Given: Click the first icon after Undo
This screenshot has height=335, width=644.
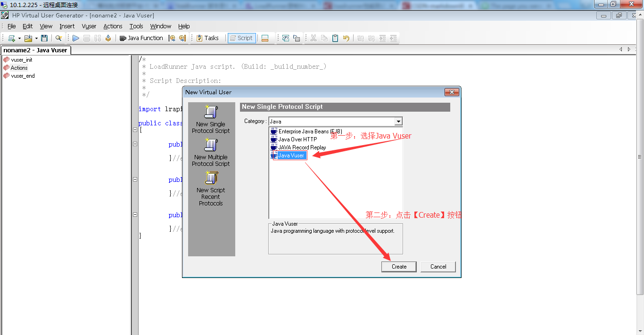Looking at the screenshot, I should click(x=361, y=38).
